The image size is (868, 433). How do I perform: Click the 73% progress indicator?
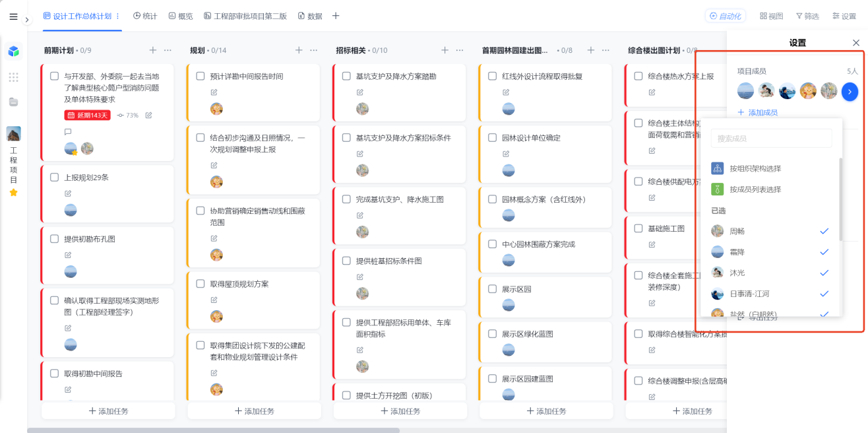pos(128,116)
